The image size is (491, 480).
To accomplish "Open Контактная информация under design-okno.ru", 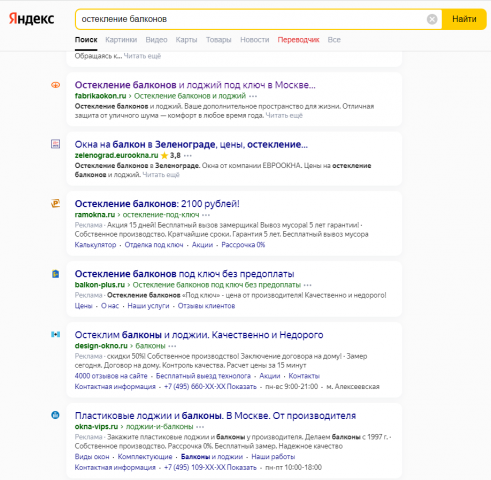I will coord(115,387).
